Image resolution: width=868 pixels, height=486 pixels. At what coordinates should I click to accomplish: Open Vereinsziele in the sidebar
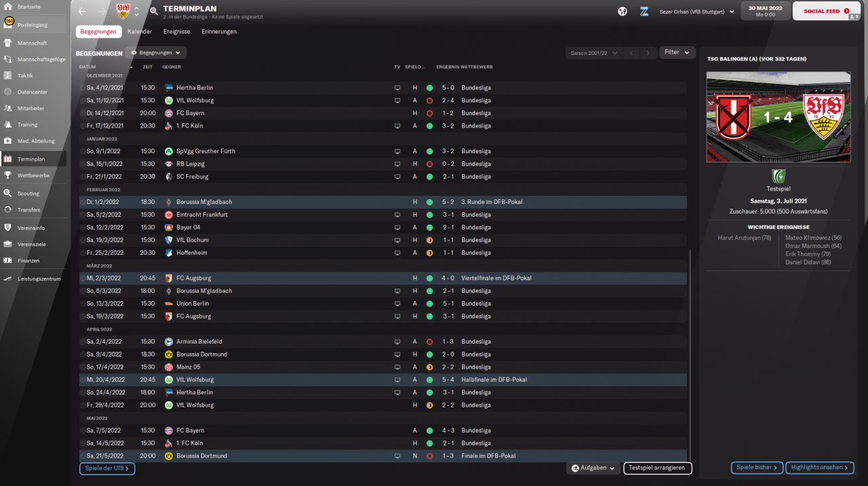(x=34, y=244)
